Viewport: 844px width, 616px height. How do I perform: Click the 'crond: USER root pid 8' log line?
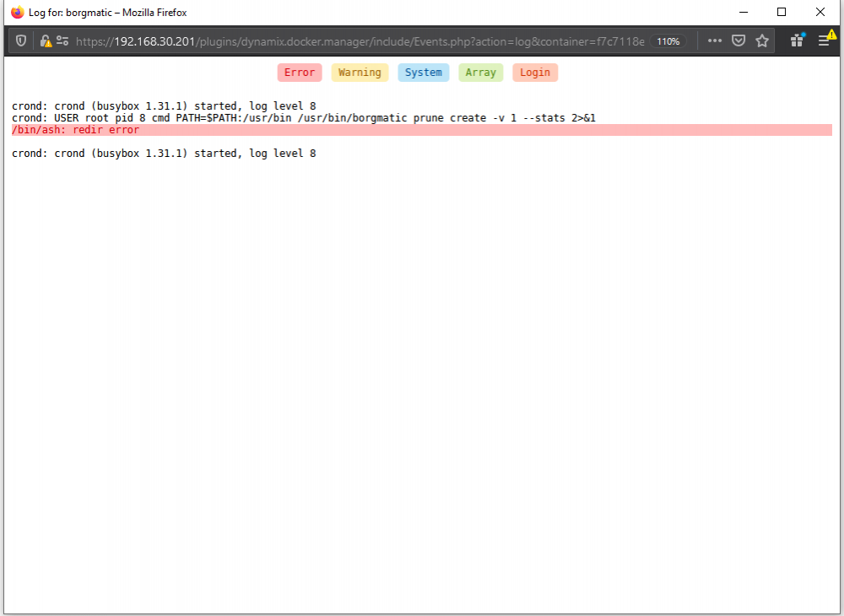[x=304, y=118]
